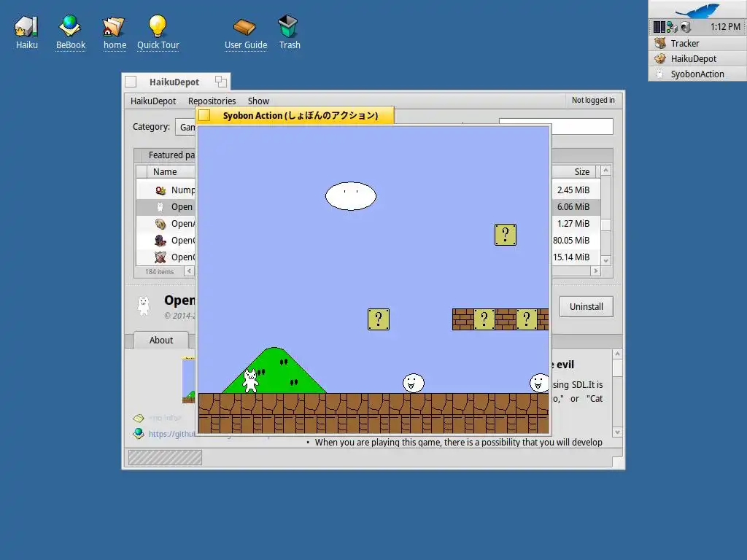Screen dimensions: 747x560
Task: Click the striped progress bar at bottom
Action: pos(165,458)
